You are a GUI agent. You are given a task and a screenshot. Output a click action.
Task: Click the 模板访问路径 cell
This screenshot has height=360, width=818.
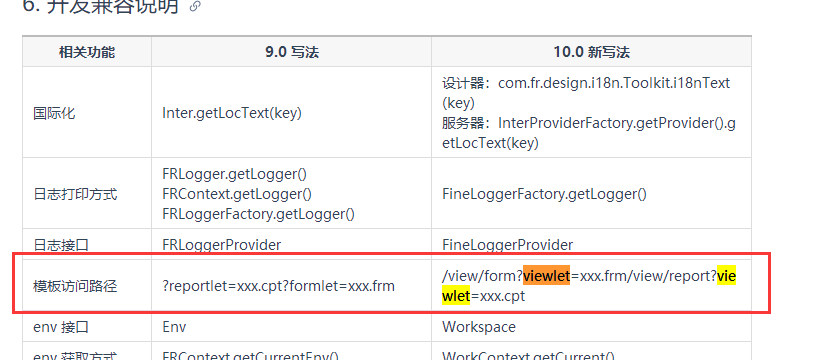[87, 286]
